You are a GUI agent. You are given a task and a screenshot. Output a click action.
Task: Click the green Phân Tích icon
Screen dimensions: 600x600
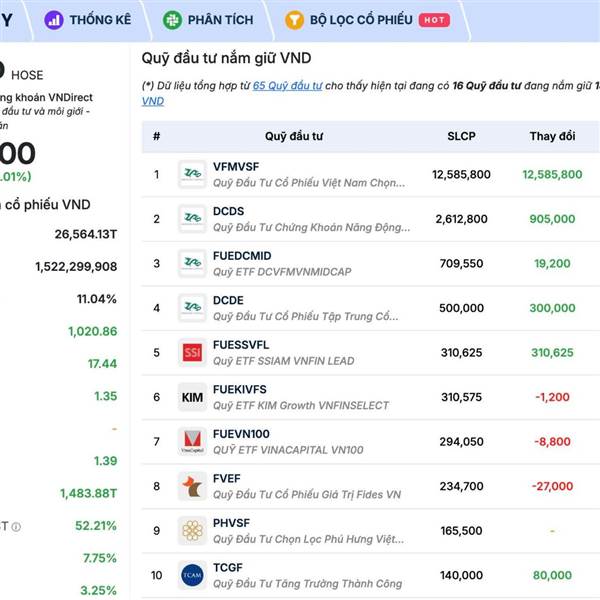coord(173,20)
